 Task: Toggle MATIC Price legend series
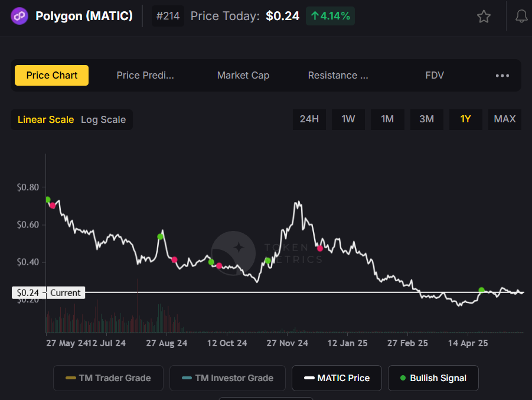click(x=337, y=378)
